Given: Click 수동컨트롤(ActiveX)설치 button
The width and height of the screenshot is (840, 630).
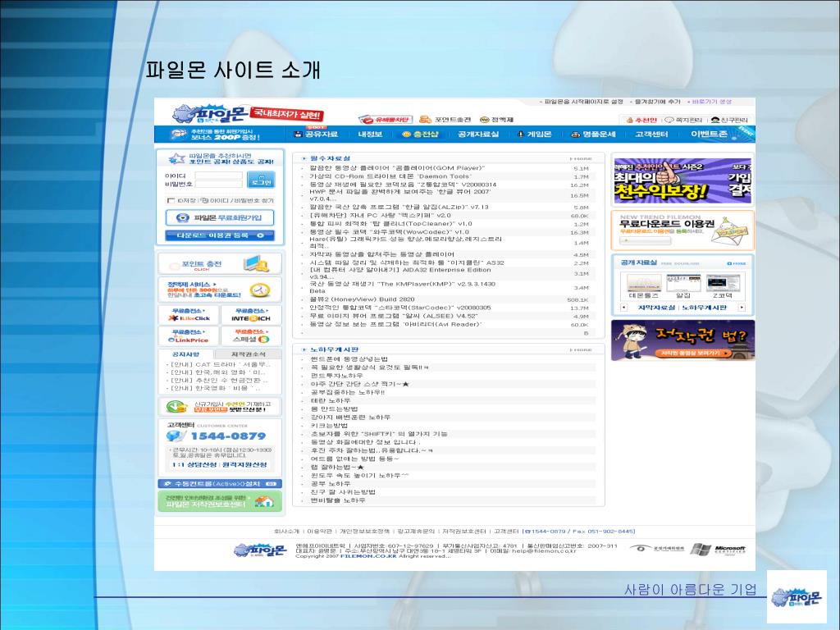Looking at the screenshot, I should [x=220, y=483].
